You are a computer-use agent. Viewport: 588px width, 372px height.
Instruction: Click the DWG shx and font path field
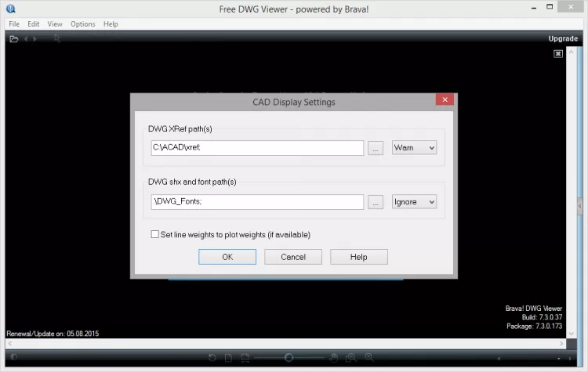pyautogui.click(x=257, y=202)
